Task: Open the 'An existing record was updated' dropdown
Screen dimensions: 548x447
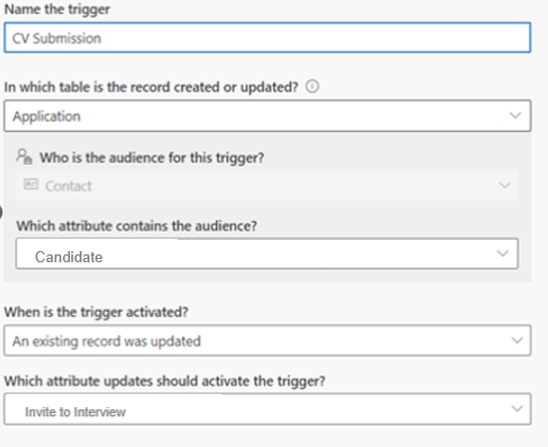Action: point(267,340)
